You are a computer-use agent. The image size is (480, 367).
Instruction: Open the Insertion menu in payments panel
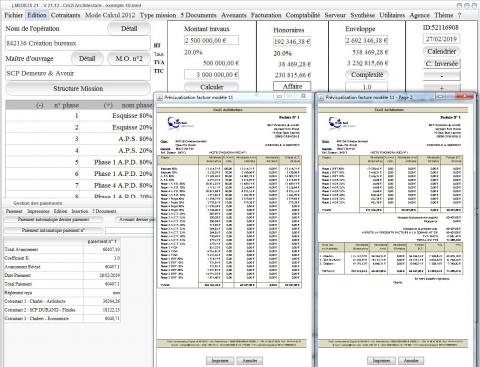[80, 211]
